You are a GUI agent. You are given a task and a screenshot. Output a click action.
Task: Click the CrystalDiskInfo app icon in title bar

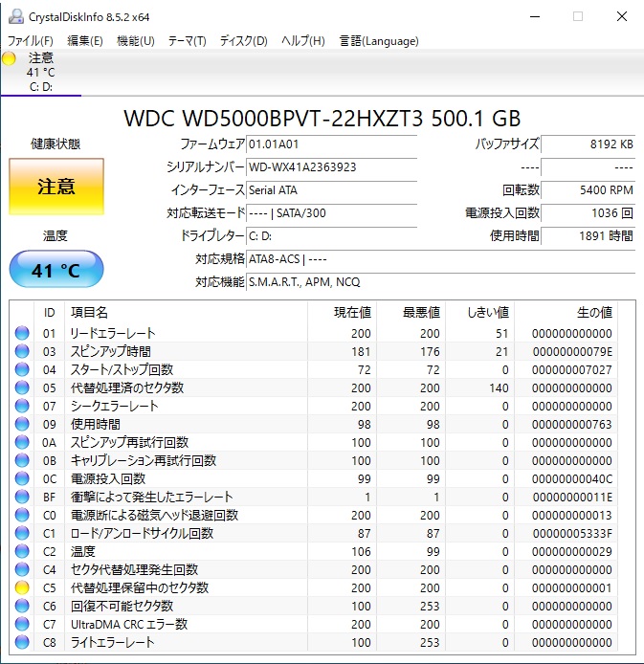pyautogui.click(x=16, y=16)
